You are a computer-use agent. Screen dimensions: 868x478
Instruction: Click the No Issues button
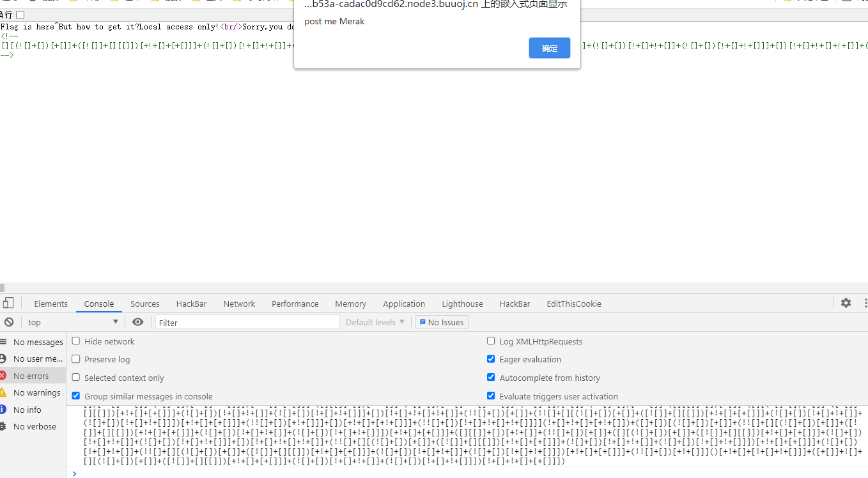click(x=441, y=322)
